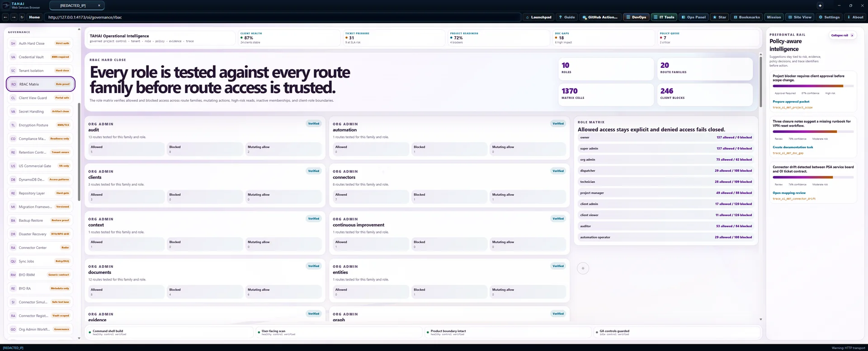Click the Policy Queue 7 summary card
Image resolution: width=868 pixels, height=351 pixels.
[x=708, y=38]
